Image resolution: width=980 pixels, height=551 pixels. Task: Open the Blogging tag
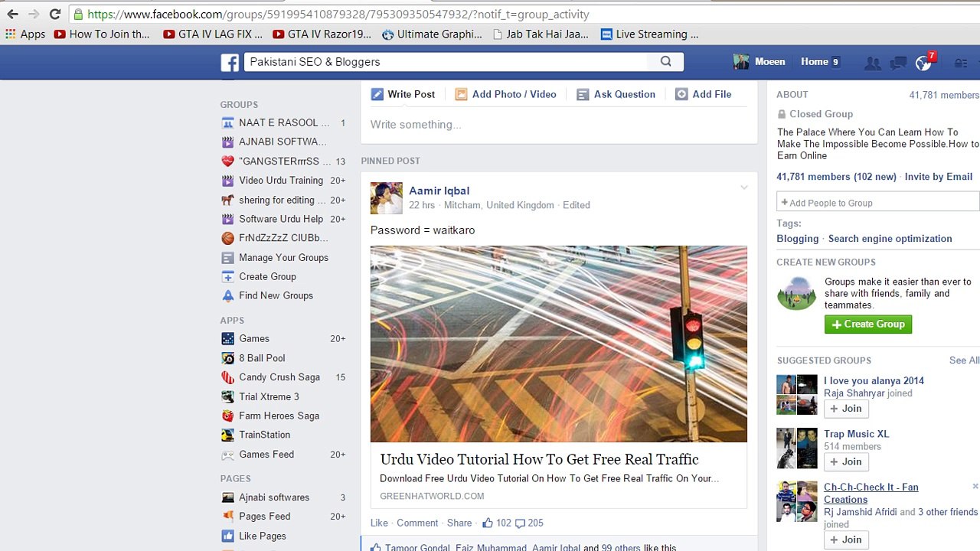(x=797, y=239)
